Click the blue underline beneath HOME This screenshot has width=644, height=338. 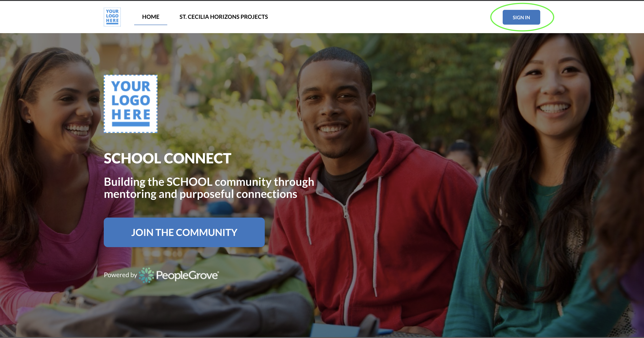pyautogui.click(x=150, y=25)
